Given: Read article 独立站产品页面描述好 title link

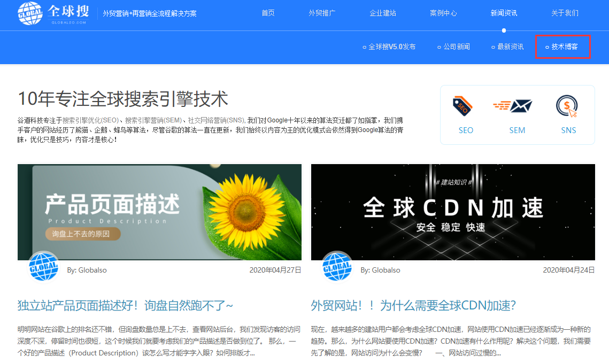Looking at the screenshot, I should [125, 306].
